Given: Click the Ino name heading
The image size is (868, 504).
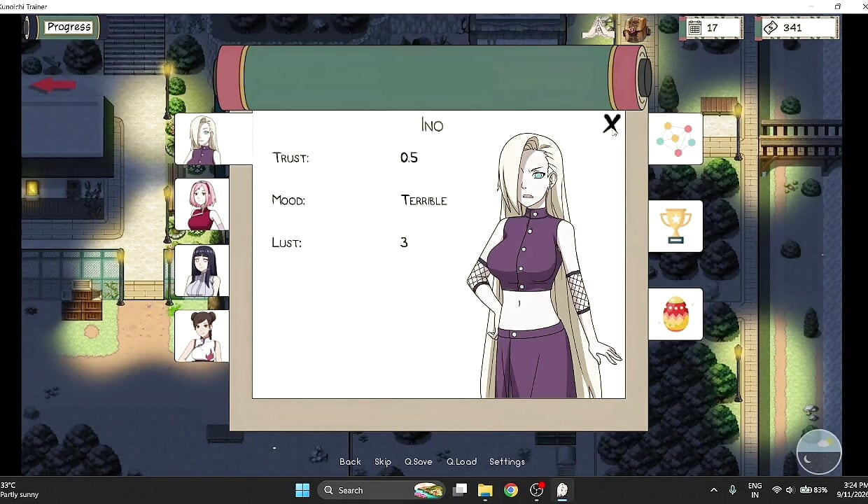Looking at the screenshot, I should point(432,125).
